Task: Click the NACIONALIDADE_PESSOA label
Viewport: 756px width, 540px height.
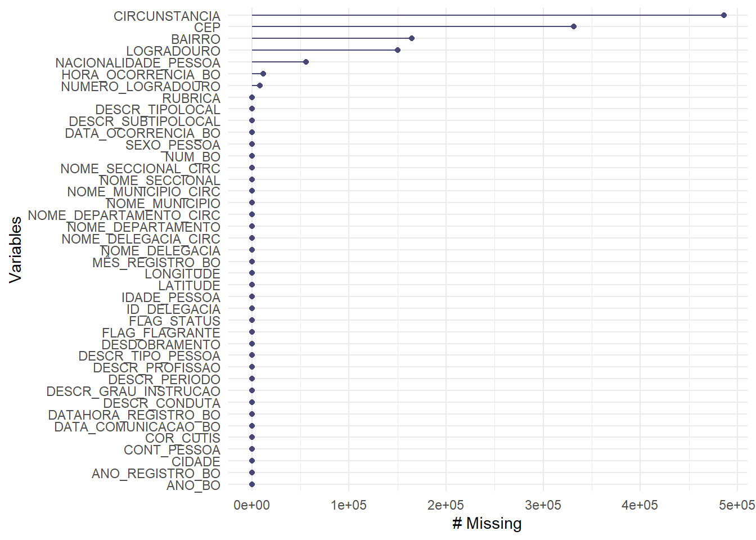Action: (x=138, y=63)
